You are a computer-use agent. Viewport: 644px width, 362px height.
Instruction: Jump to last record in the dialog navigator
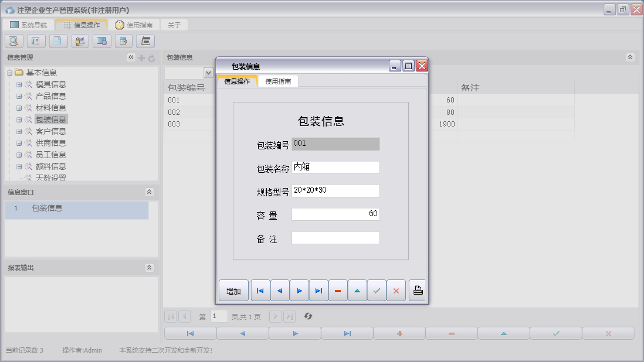pos(318,291)
